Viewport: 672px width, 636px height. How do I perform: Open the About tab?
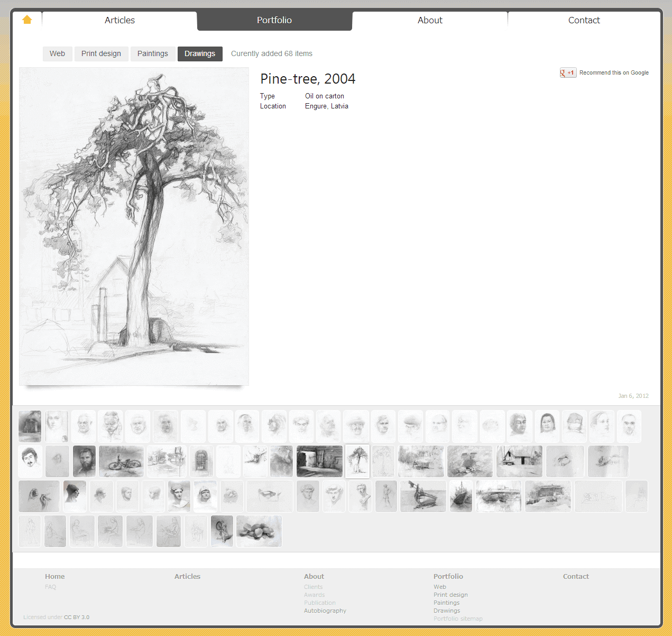pyautogui.click(x=430, y=20)
